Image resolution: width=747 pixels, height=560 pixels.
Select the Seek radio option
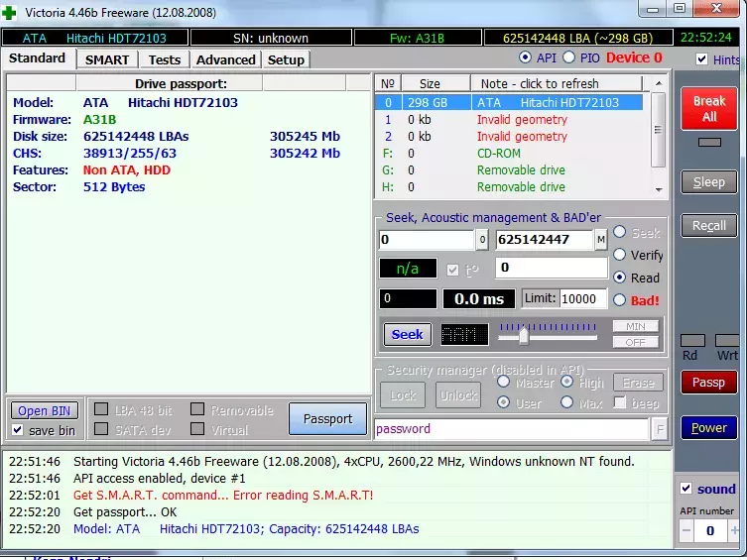(x=619, y=232)
